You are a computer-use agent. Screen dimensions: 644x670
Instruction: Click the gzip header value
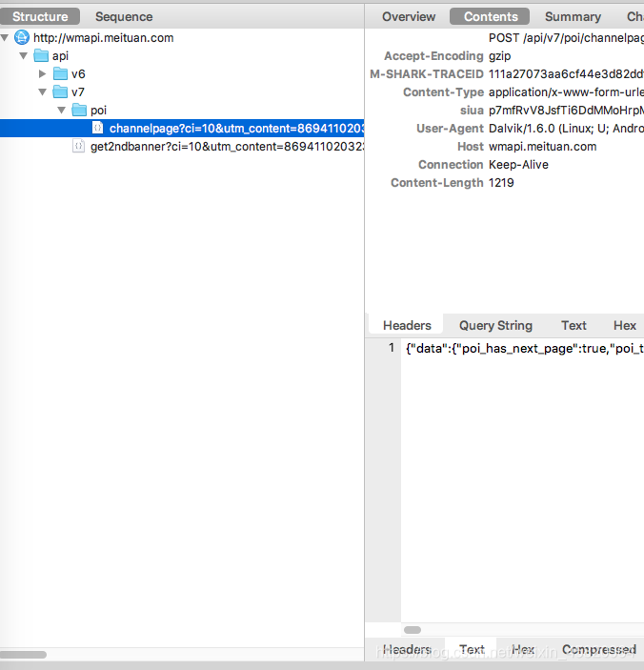(499, 56)
